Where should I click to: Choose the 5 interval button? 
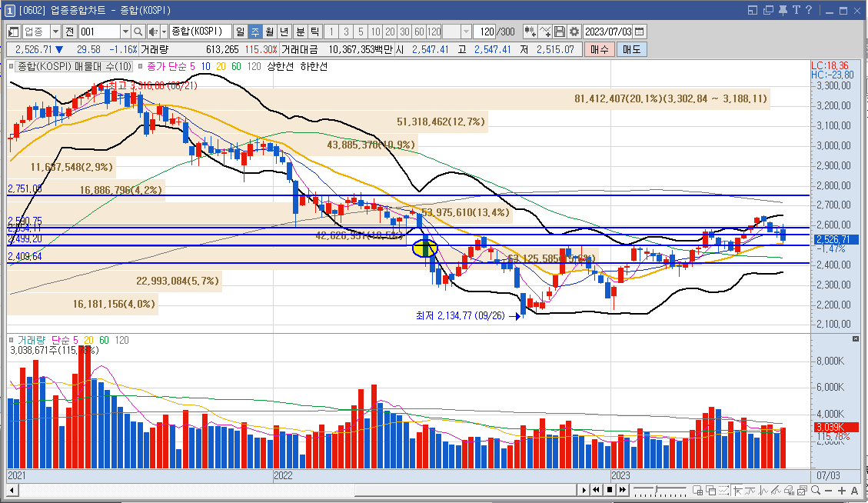pos(361,32)
